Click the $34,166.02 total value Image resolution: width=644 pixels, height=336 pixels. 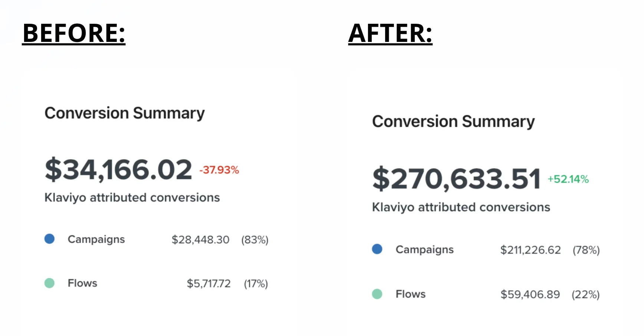pyautogui.click(x=118, y=170)
